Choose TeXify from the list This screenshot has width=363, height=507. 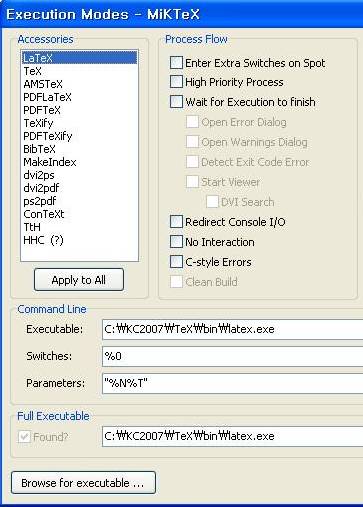79,123
